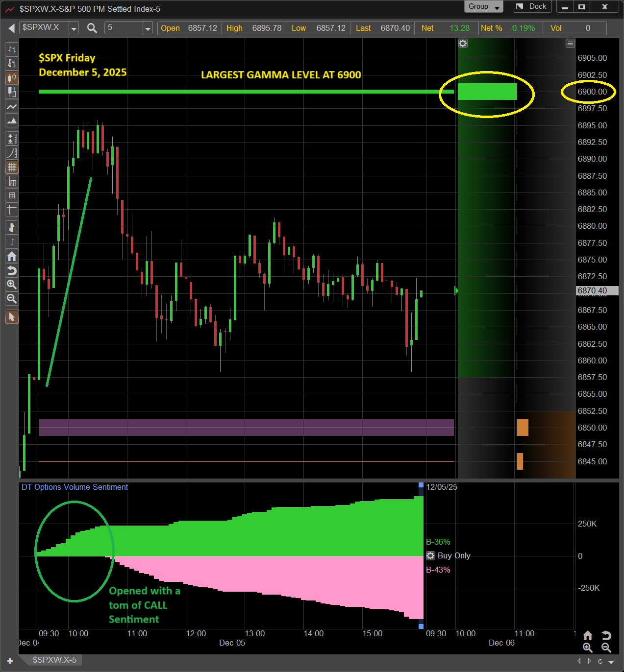The image size is (624, 672).
Task: Open the $SPXW.X symbol dropdown
Action: click(74, 28)
